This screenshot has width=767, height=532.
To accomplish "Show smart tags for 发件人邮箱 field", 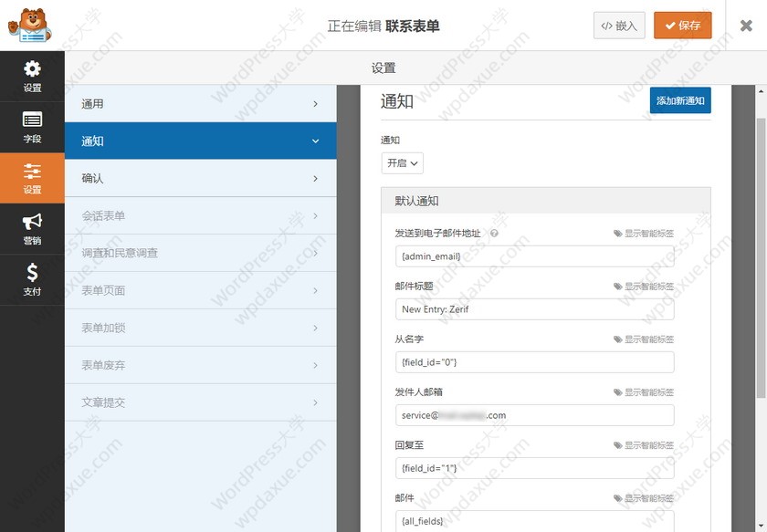I will 644,392.
